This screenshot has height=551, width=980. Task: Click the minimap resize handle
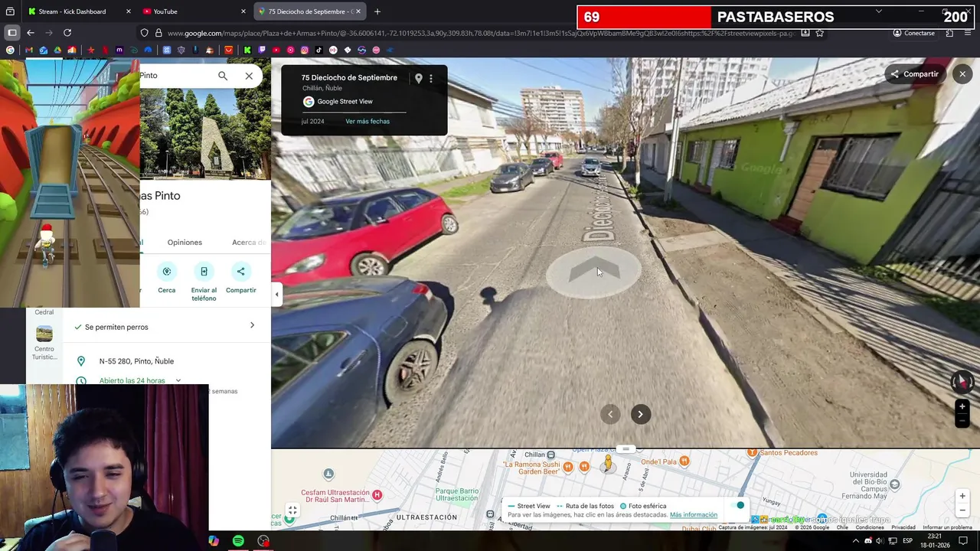point(626,449)
